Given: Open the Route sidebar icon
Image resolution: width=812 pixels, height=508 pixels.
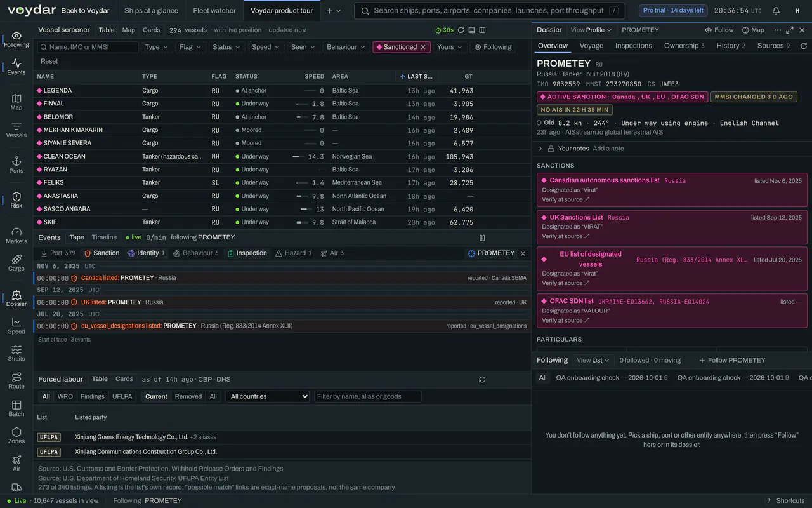Looking at the screenshot, I should click(x=16, y=381).
